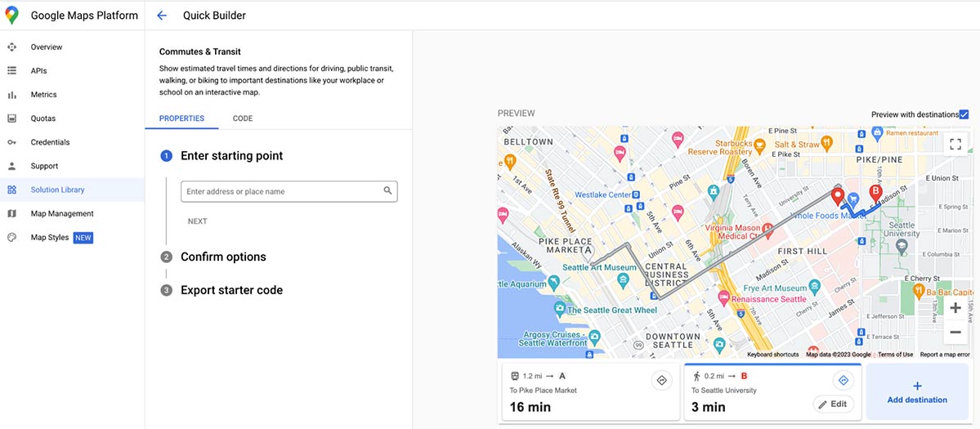This screenshot has height=429, width=980.
Task: Click the Virginia Mason Medical pin
Action: [x=768, y=232]
